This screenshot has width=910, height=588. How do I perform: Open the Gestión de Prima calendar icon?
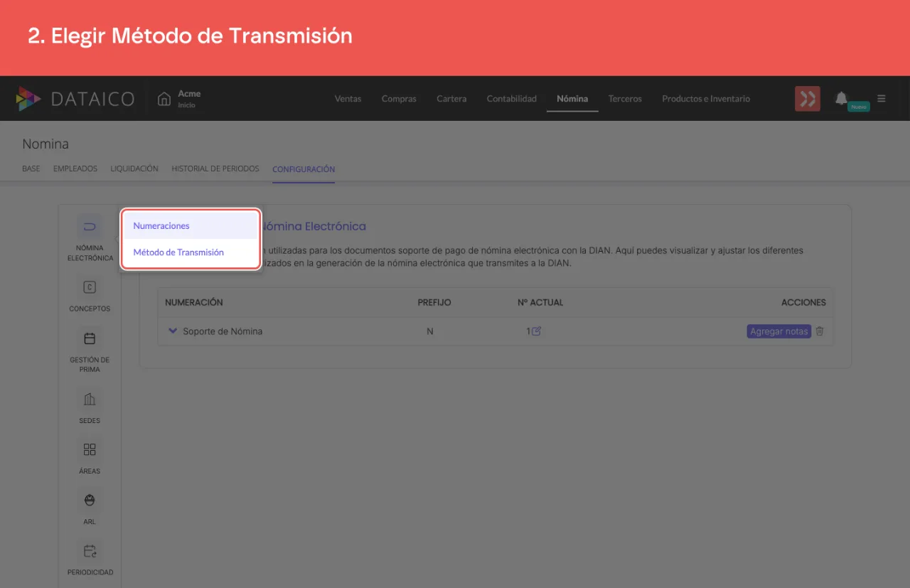pos(90,338)
